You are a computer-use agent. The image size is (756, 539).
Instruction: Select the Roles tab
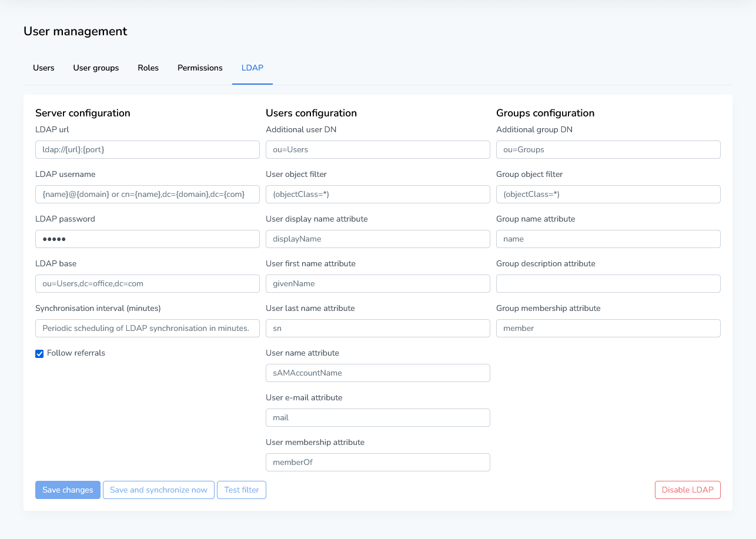pos(148,68)
